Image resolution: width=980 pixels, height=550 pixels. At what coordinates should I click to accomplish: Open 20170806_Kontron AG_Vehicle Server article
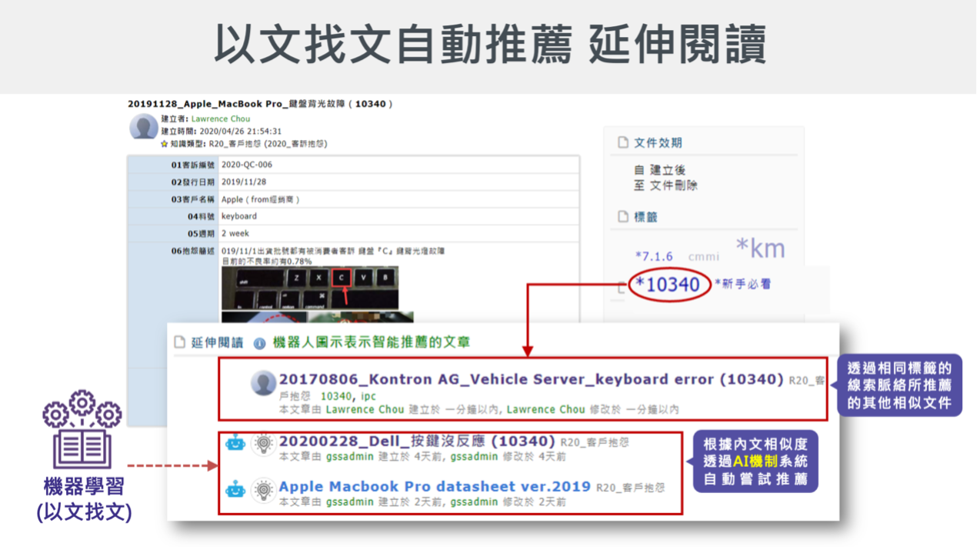532,379
